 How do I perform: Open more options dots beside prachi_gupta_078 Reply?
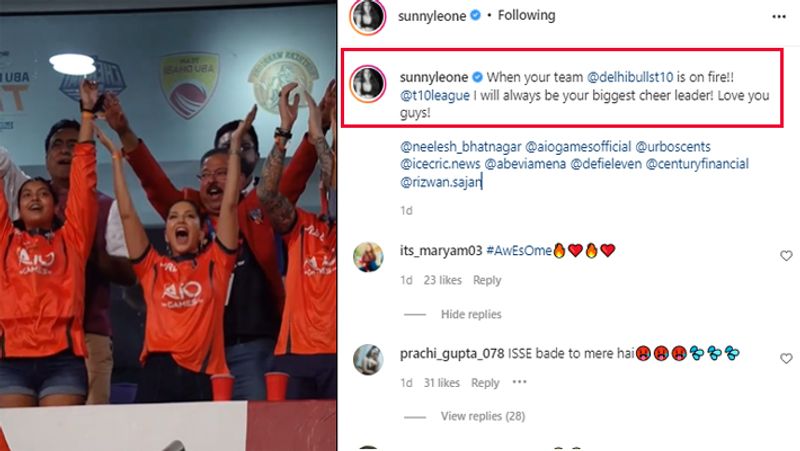click(x=519, y=382)
